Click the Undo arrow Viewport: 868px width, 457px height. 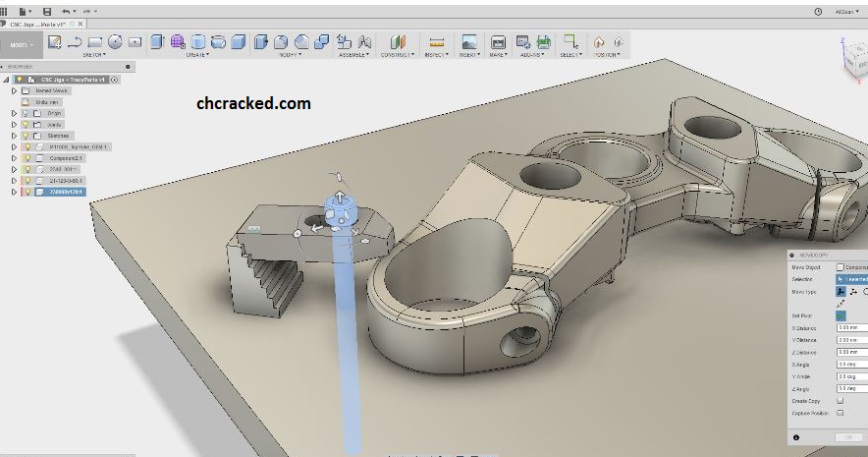pos(66,11)
